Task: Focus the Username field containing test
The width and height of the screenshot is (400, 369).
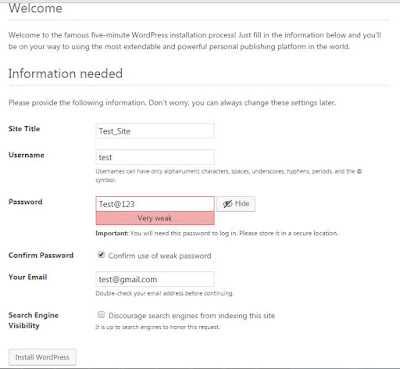Action: (x=155, y=157)
